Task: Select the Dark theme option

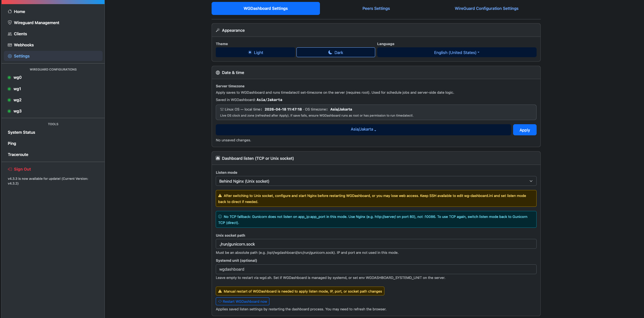Action: pos(336,52)
